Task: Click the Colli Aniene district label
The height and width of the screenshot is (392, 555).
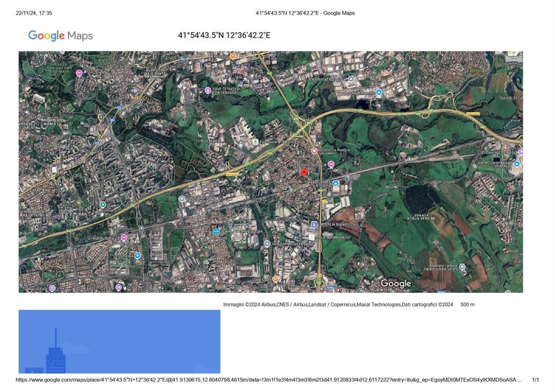Action: [135, 160]
